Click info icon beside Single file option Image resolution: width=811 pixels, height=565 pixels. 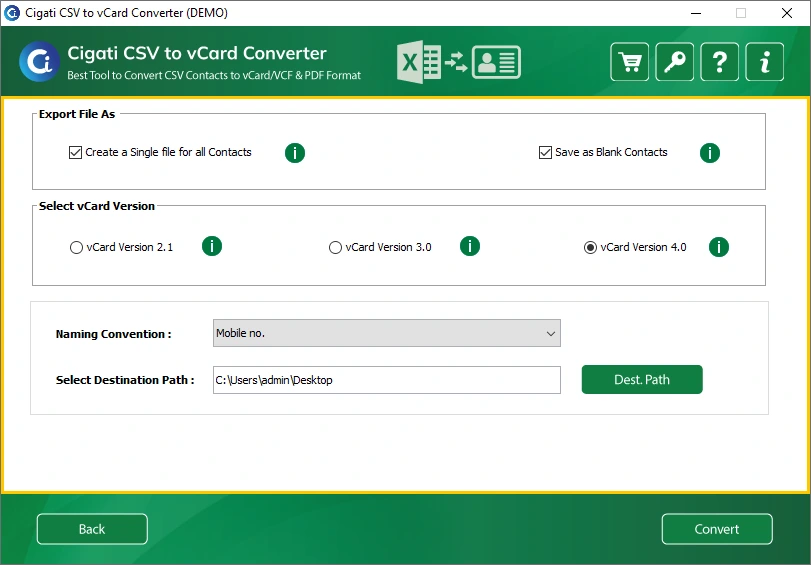point(295,153)
